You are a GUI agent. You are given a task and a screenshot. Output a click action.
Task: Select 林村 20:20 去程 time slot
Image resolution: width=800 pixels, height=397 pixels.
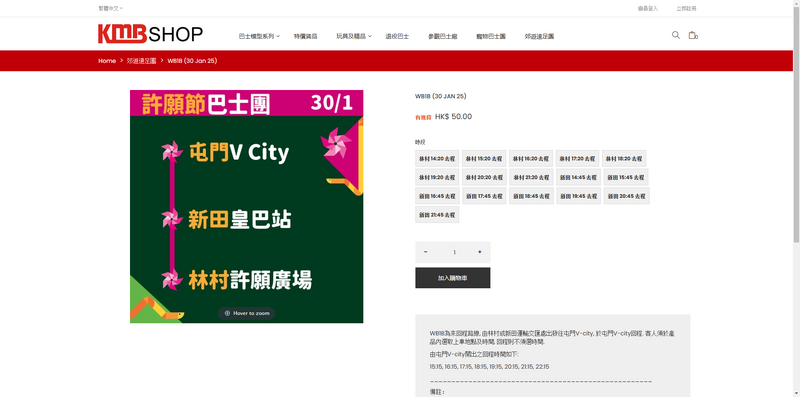(x=484, y=177)
